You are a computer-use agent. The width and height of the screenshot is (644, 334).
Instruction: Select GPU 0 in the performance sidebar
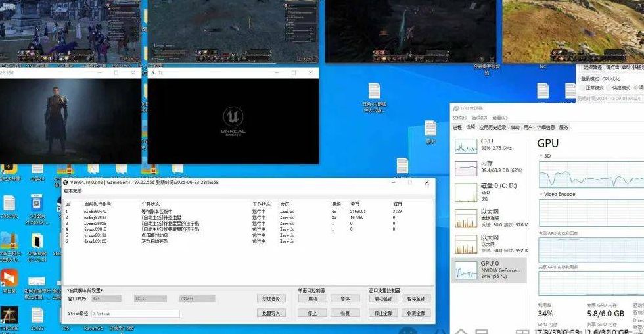coord(490,270)
